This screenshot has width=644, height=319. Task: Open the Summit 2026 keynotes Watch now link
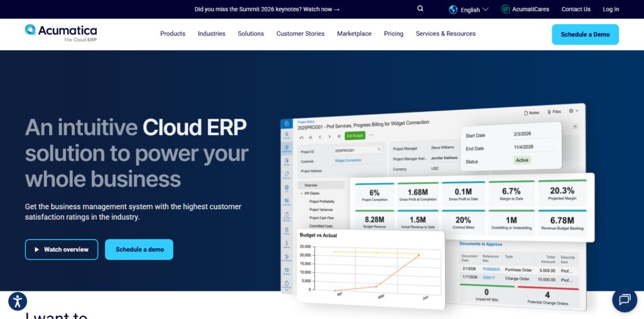[x=267, y=9]
